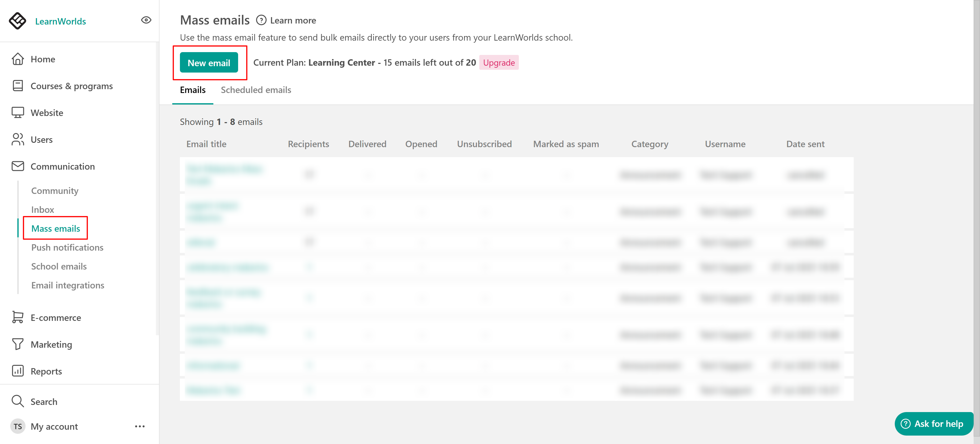Screen dimensions: 980x444
Task: Click the Website monitor icon
Action: [18, 113]
